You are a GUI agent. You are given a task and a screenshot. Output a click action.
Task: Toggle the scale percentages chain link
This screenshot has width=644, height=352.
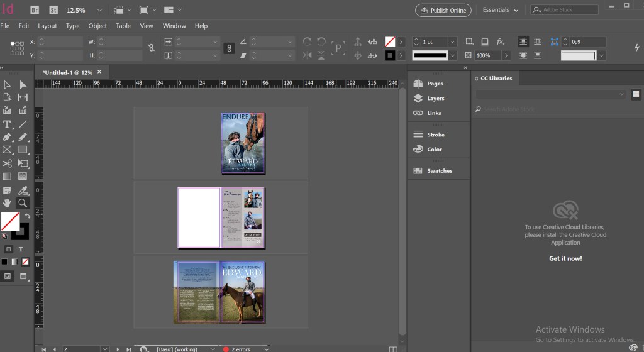point(230,48)
